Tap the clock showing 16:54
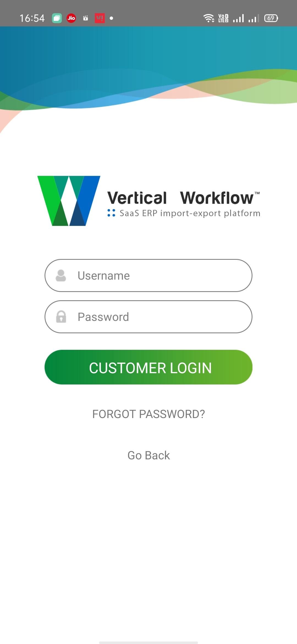Viewport: 297px width, 644px height. [x=32, y=18]
